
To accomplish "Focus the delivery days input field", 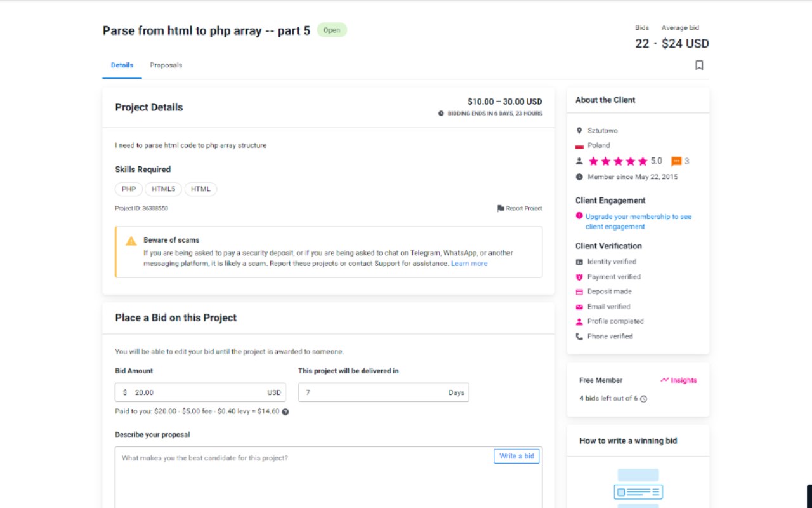I will [374, 392].
